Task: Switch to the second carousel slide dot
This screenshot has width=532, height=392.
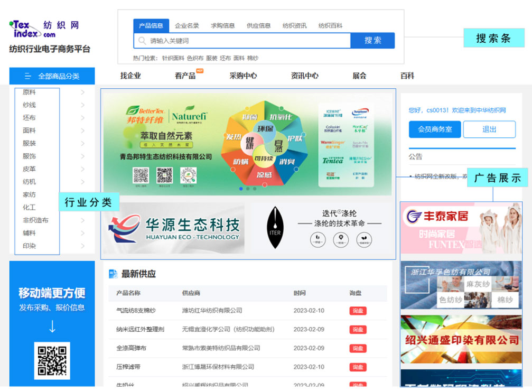Action: pos(248,189)
